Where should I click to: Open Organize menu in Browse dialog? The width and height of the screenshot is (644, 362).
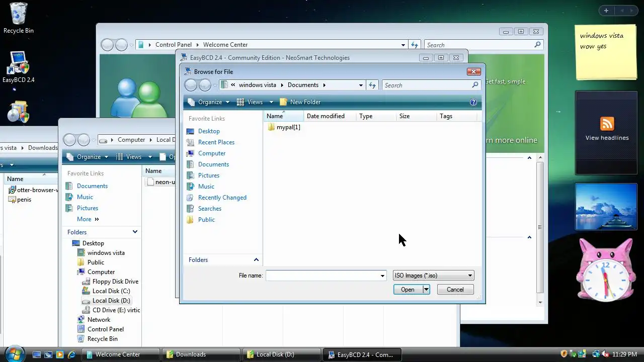point(209,102)
